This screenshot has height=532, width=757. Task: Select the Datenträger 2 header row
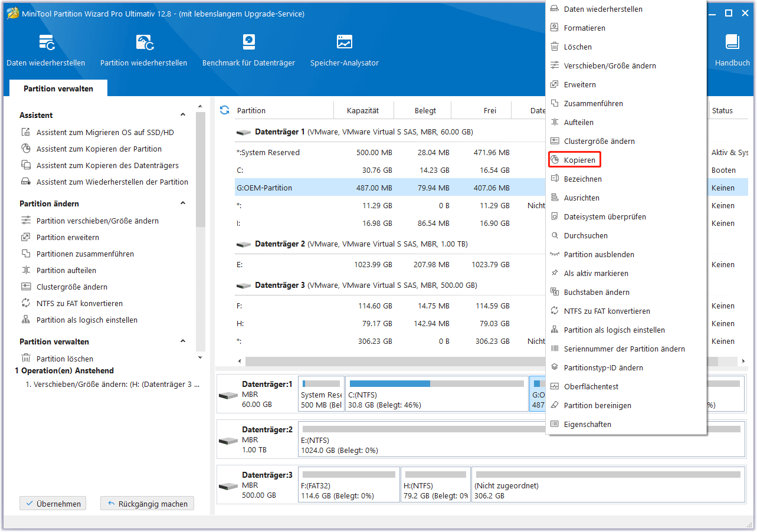[389, 244]
